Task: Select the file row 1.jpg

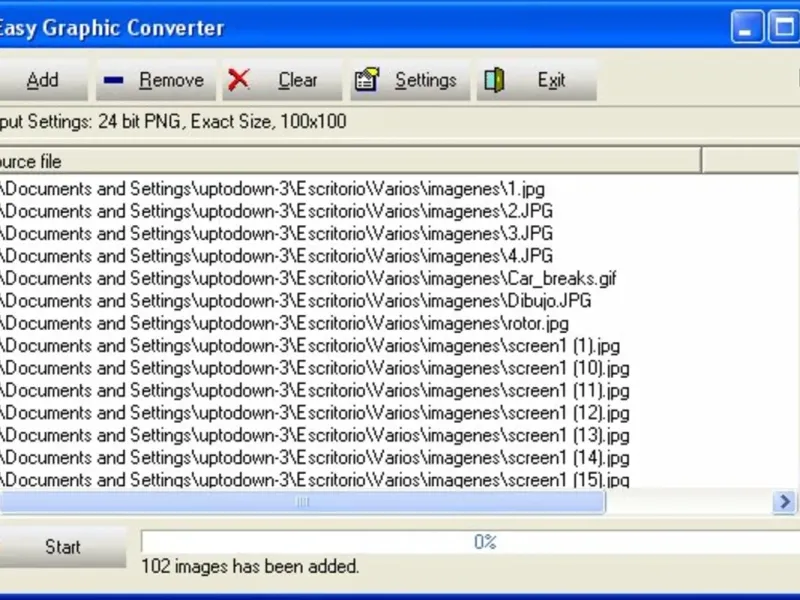Action: (272, 189)
